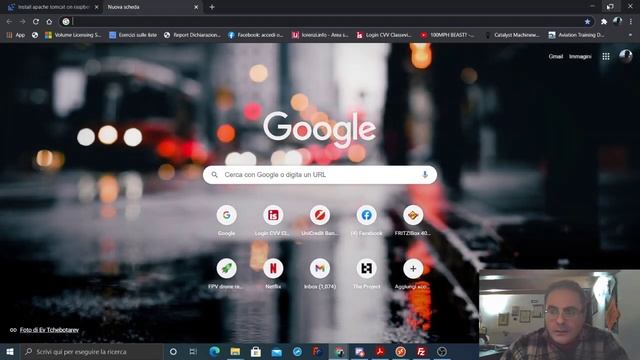Open the Chrome extensions puzzle icon

coord(604,22)
